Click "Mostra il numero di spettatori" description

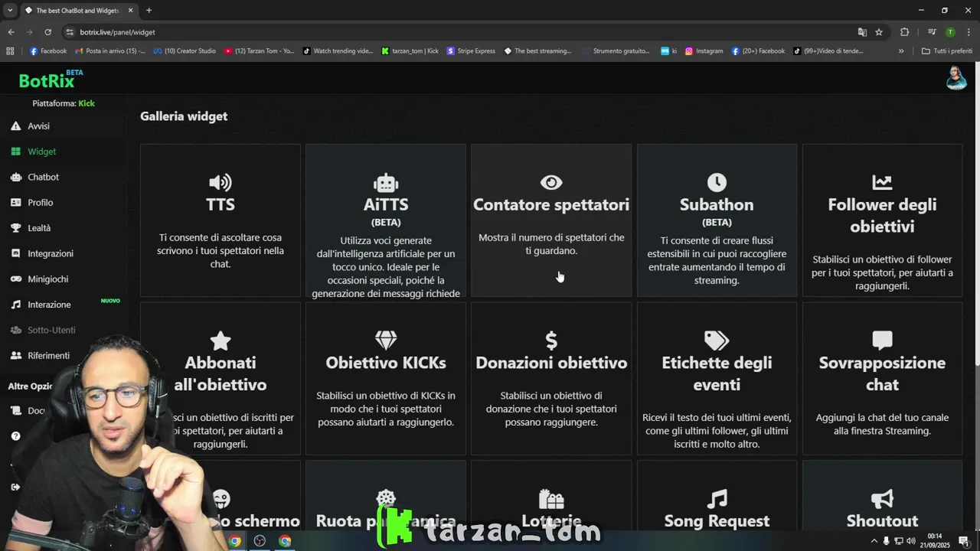coord(551,244)
